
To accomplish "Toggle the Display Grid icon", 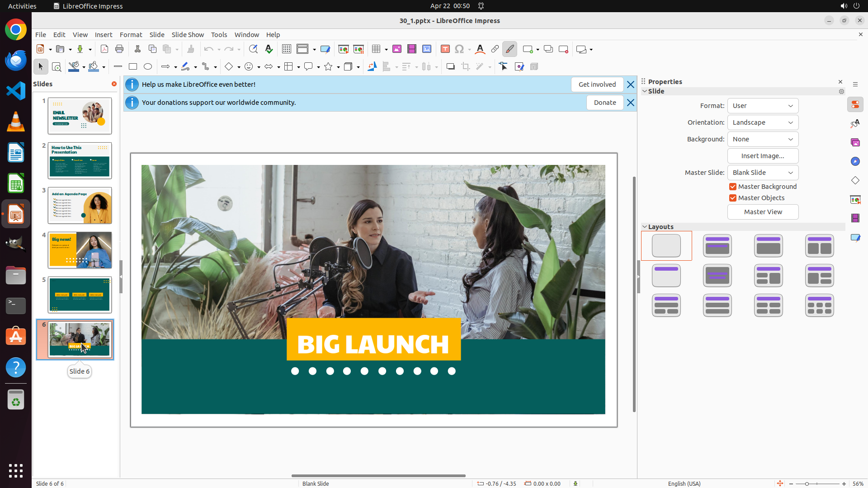I will pos(287,49).
